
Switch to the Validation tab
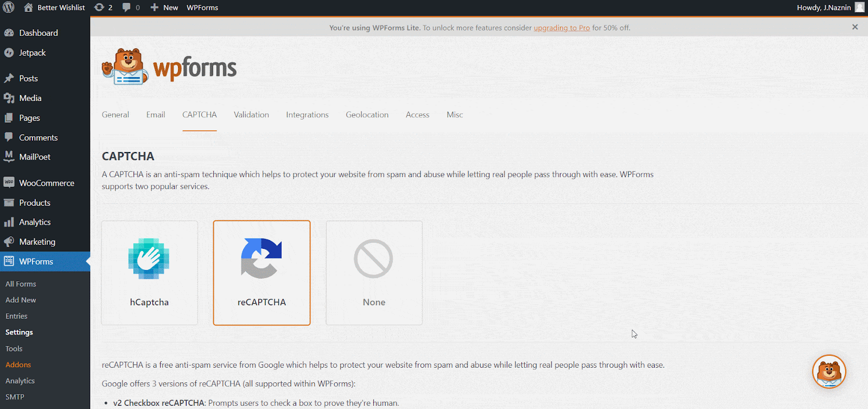click(x=251, y=115)
